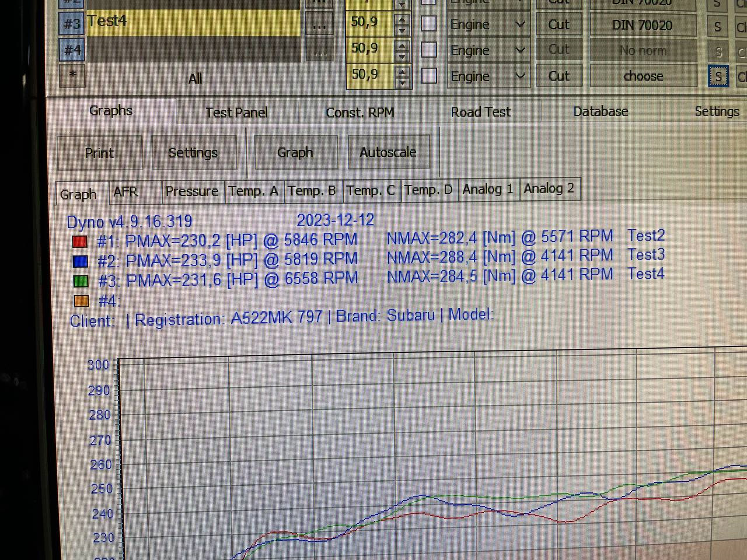Viewport: 747px width, 560px height.
Task: Click the green #3 legend color swatch
Action: (x=81, y=281)
